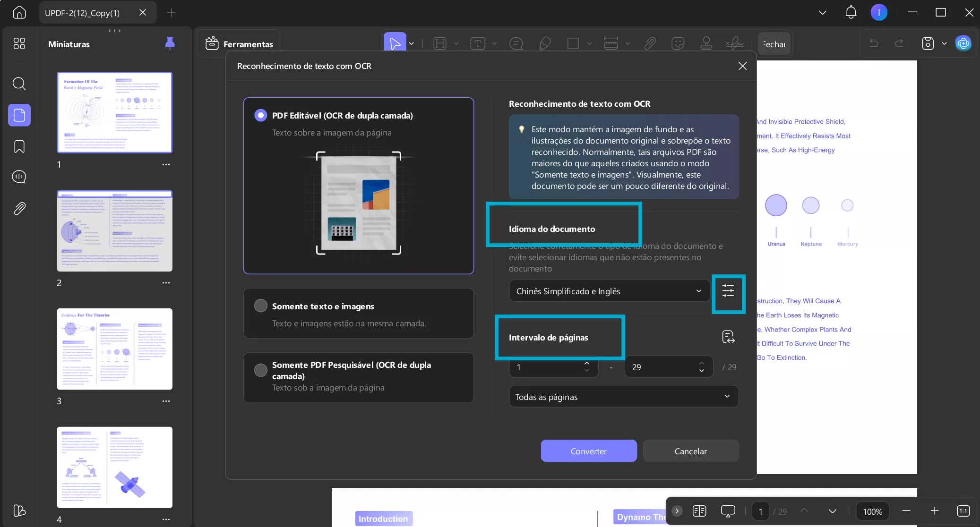Image resolution: width=980 pixels, height=527 pixels.
Task: Switch to the UPDF-2(12)_Copy(1) tab
Action: coord(82,13)
